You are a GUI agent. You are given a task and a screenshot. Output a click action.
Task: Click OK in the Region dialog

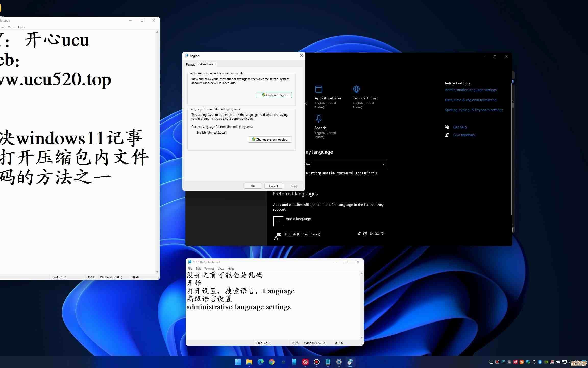[253, 186]
